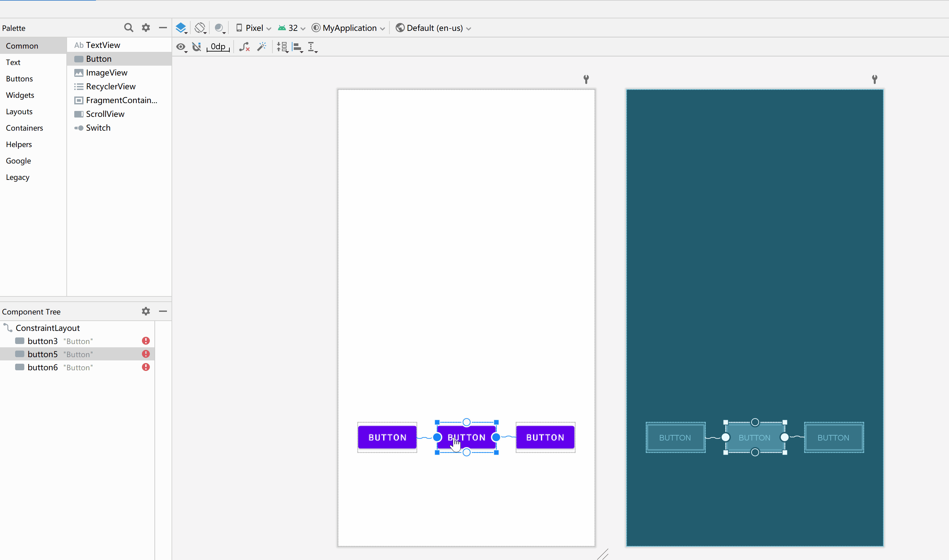
Task: Click the 0dp default margins field
Action: coord(218,47)
